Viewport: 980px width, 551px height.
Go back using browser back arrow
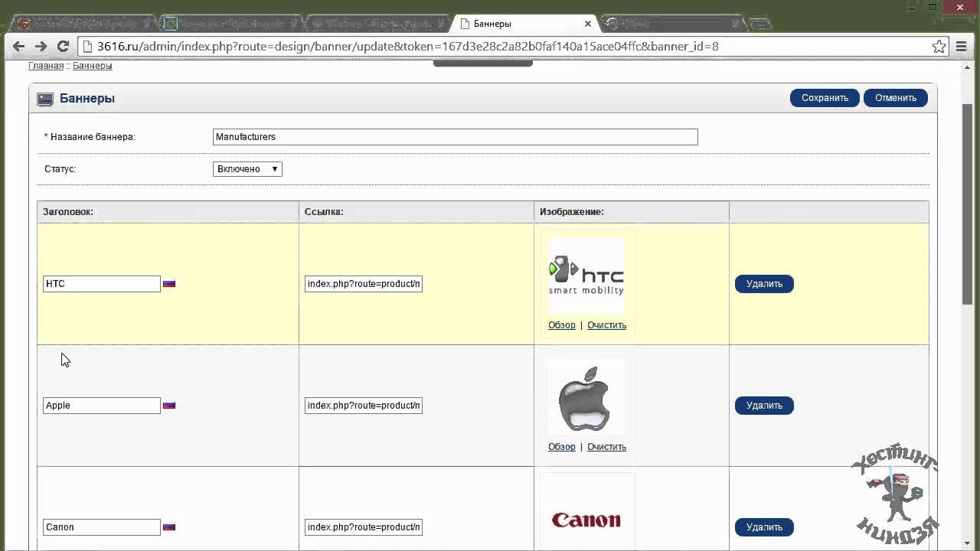tap(19, 47)
